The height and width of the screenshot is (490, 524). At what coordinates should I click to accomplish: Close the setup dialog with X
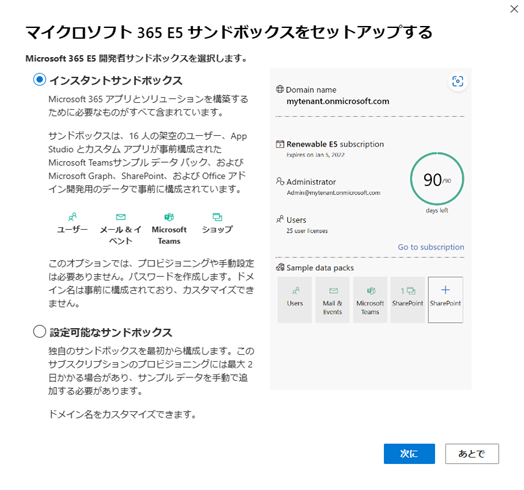(x=514, y=9)
